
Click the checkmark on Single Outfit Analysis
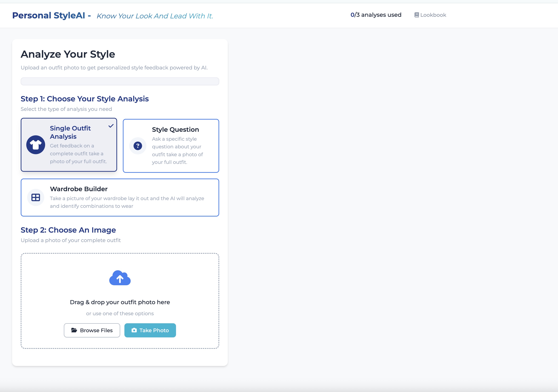[x=111, y=126]
